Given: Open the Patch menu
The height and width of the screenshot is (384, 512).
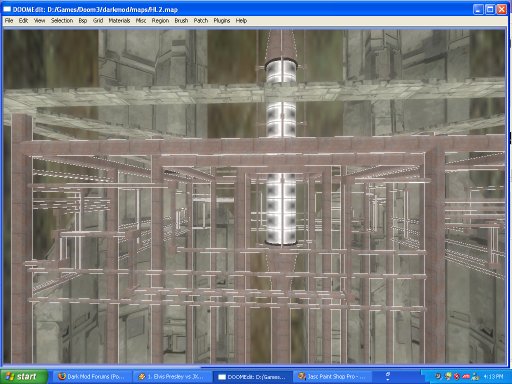Looking at the screenshot, I should point(201,21).
